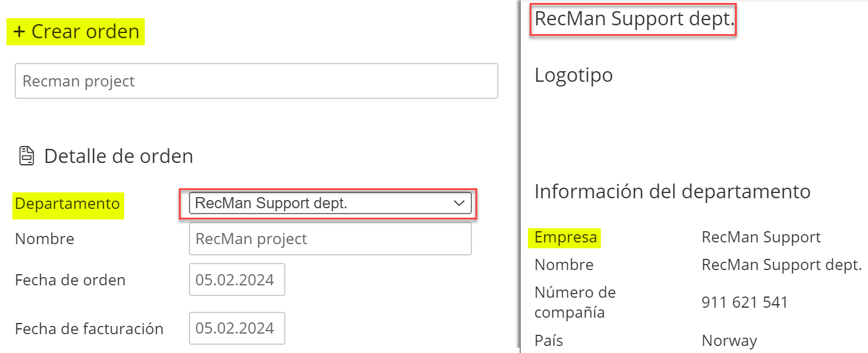Click the Recman project title input field
Screen dimensions: 868x353
pyautogui.click(x=256, y=81)
